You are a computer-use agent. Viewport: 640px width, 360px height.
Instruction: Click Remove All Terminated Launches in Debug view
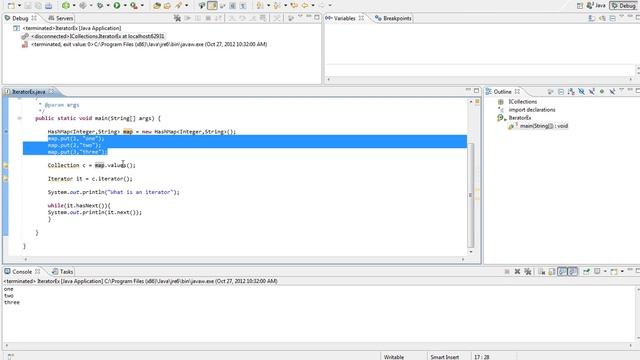tap(177, 18)
